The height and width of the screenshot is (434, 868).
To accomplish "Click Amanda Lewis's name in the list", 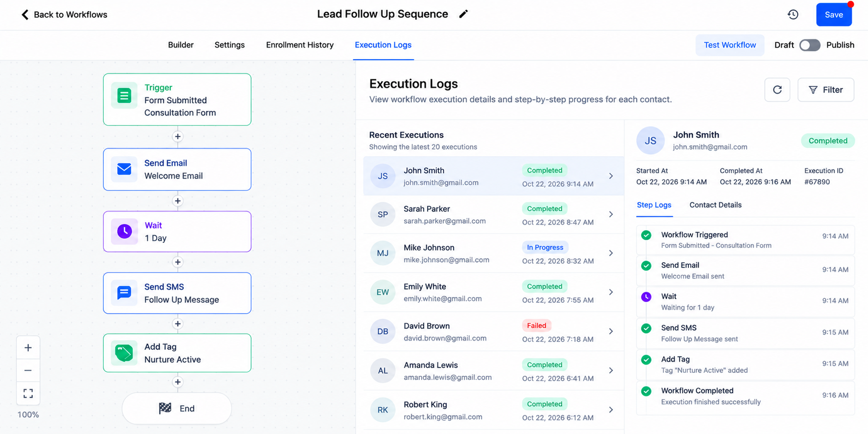I will (x=431, y=365).
